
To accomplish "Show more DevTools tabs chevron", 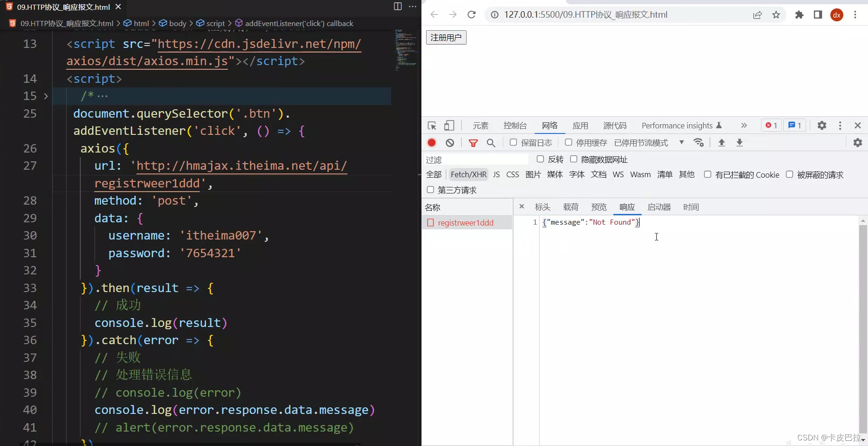I will (x=744, y=126).
